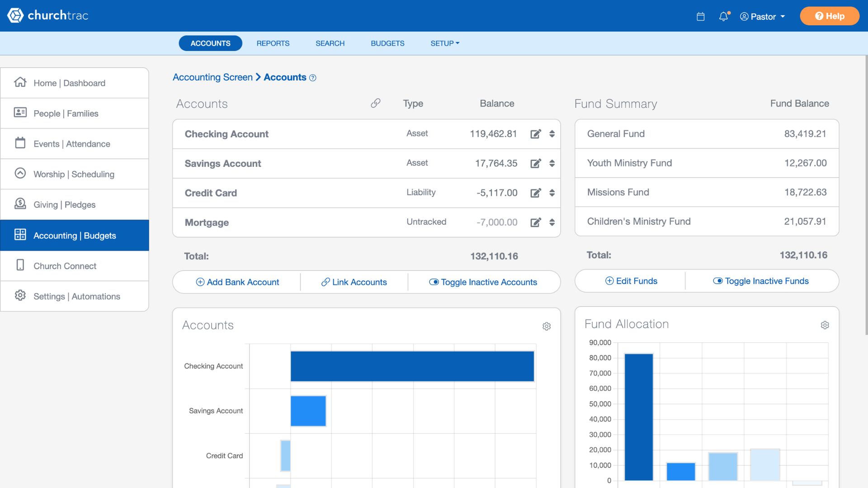Edit the Checking Account entry
The image size is (868, 488).
[536, 134]
